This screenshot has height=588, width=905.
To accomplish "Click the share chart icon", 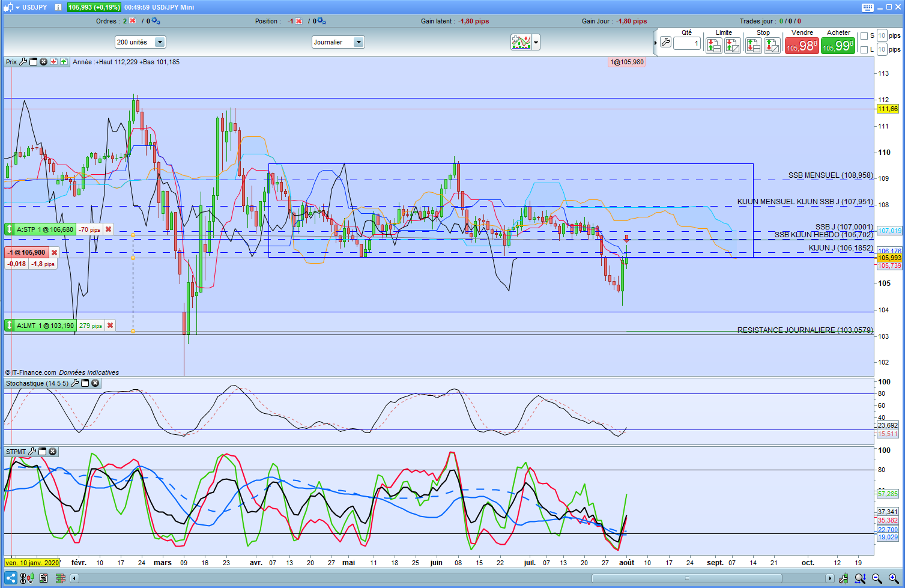I will coord(11,578).
